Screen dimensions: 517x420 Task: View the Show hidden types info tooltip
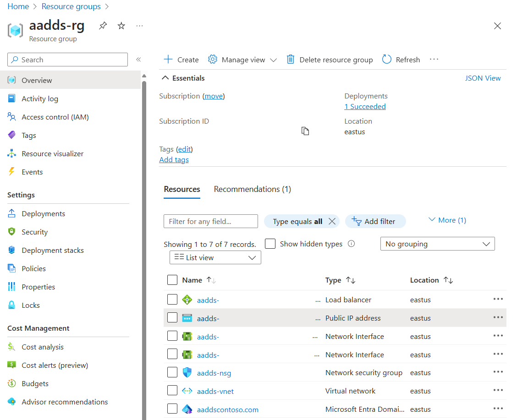pyautogui.click(x=351, y=244)
